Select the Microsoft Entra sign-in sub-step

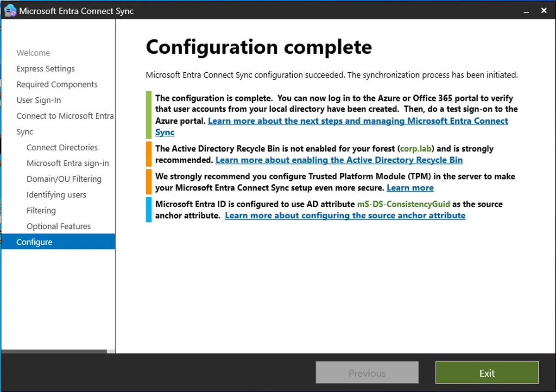pos(68,163)
